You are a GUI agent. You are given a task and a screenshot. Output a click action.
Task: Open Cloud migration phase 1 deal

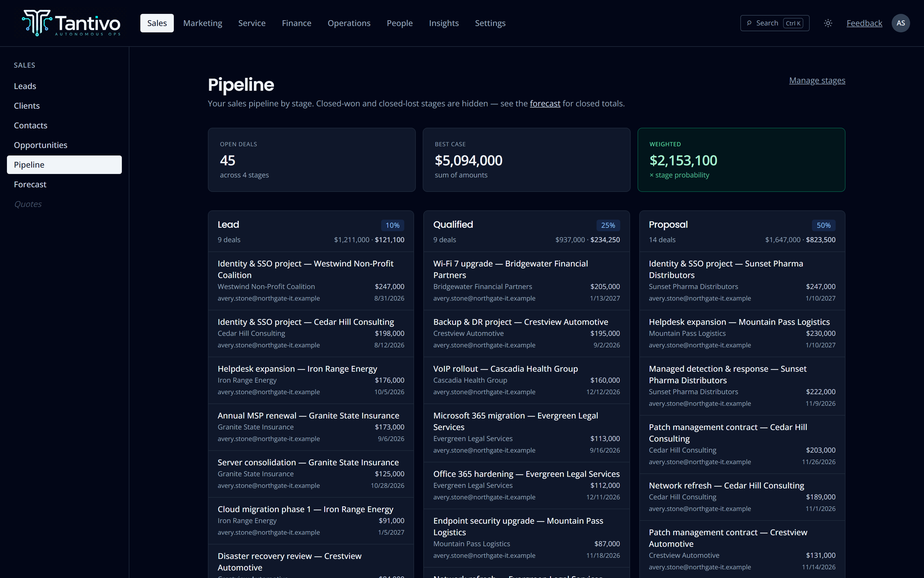pos(311,521)
